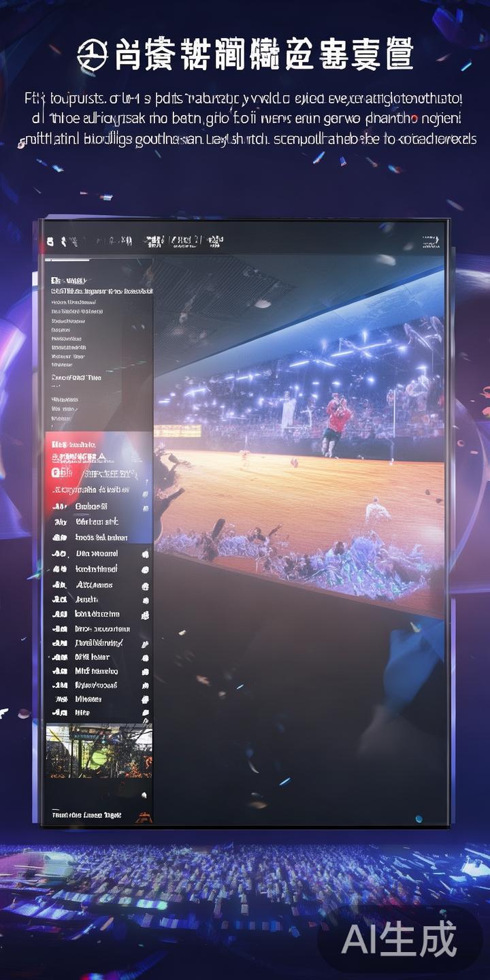Click the first icon in the window's top toolbar
The width and height of the screenshot is (490, 980).
click(x=50, y=241)
